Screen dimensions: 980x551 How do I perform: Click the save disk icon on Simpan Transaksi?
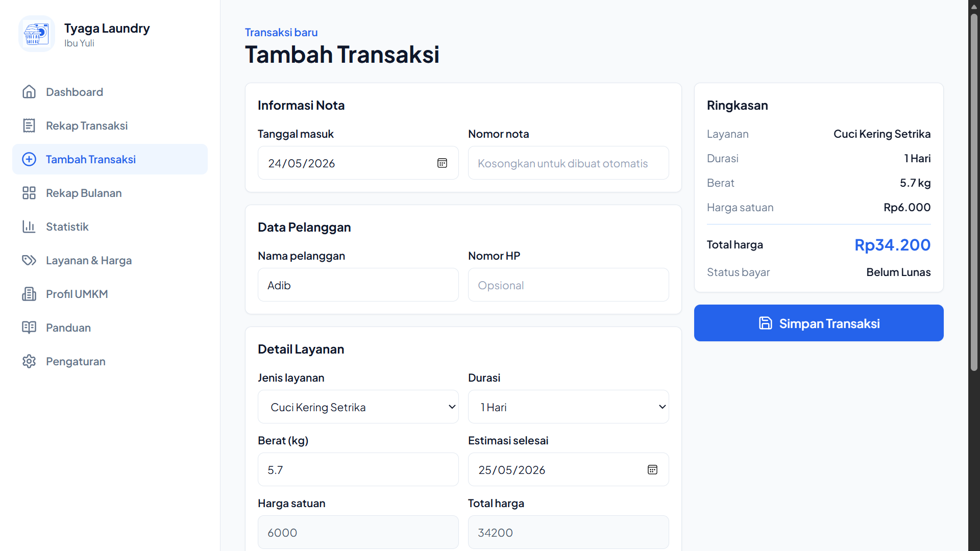point(765,323)
